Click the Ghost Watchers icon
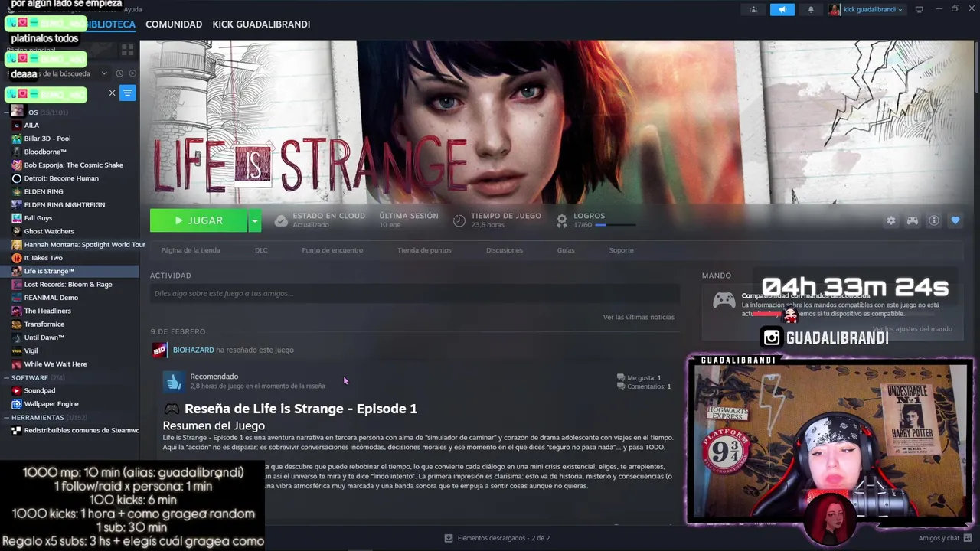980x551 pixels. tap(17, 231)
